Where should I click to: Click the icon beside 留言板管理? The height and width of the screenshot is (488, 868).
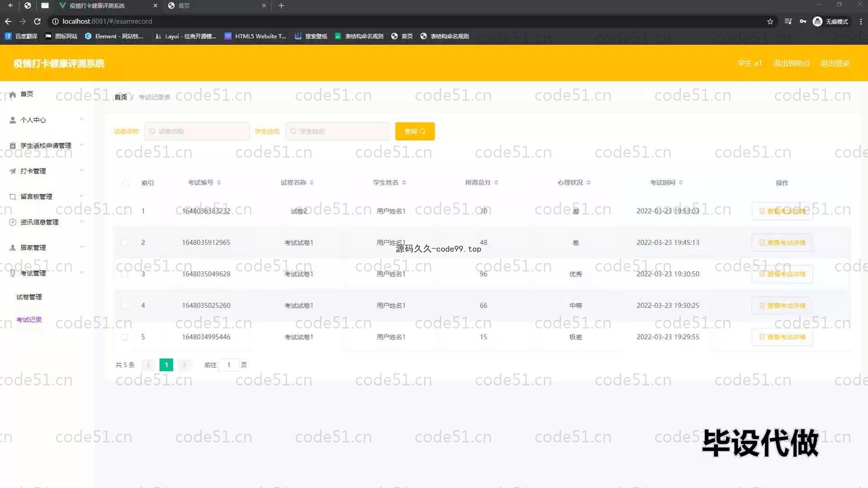[13, 197]
